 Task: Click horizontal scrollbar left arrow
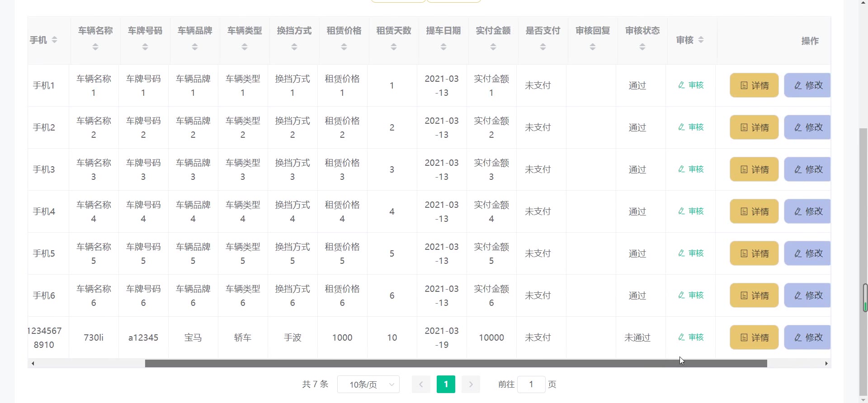click(x=33, y=363)
